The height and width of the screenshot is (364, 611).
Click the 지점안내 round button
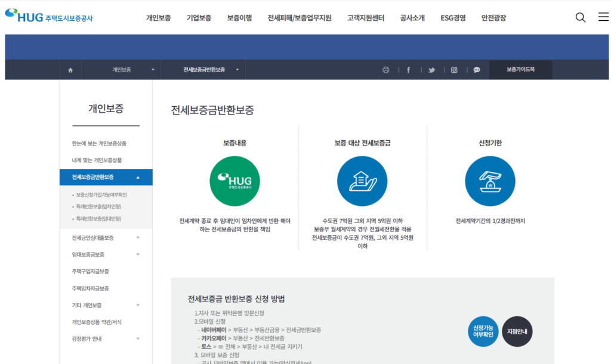[517, 331]
